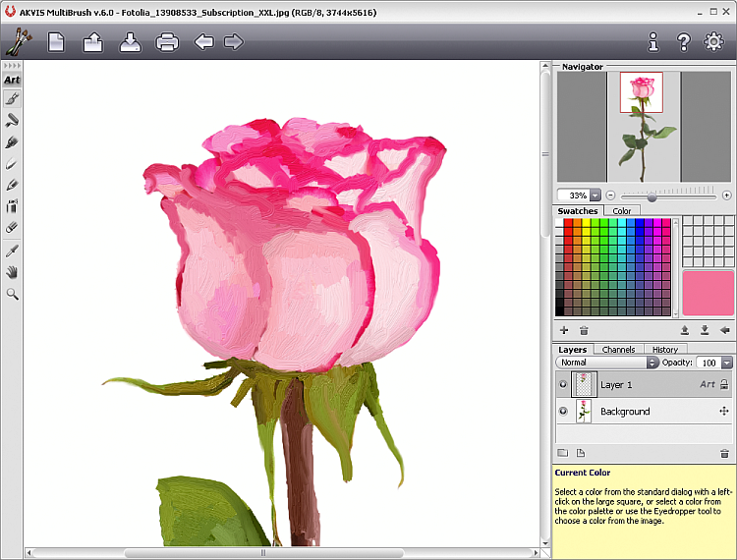
Task: Open the Color tab
Action: coord(622,211)
